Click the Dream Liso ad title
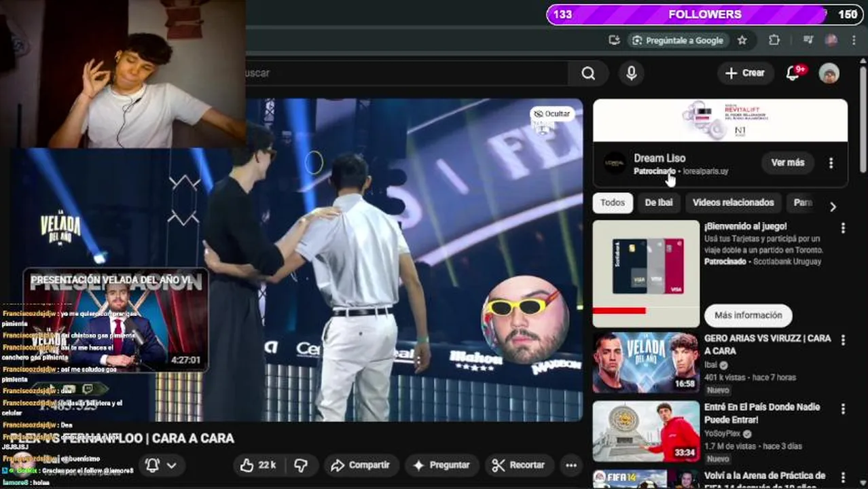This screenshot has width=868, height=489. [x=659, y=158]
